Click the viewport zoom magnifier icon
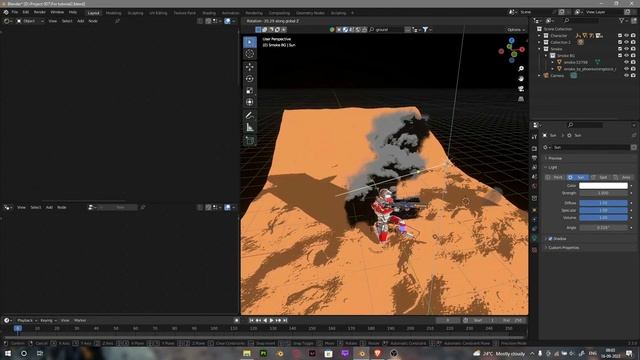640x360 pixels. 521,69
